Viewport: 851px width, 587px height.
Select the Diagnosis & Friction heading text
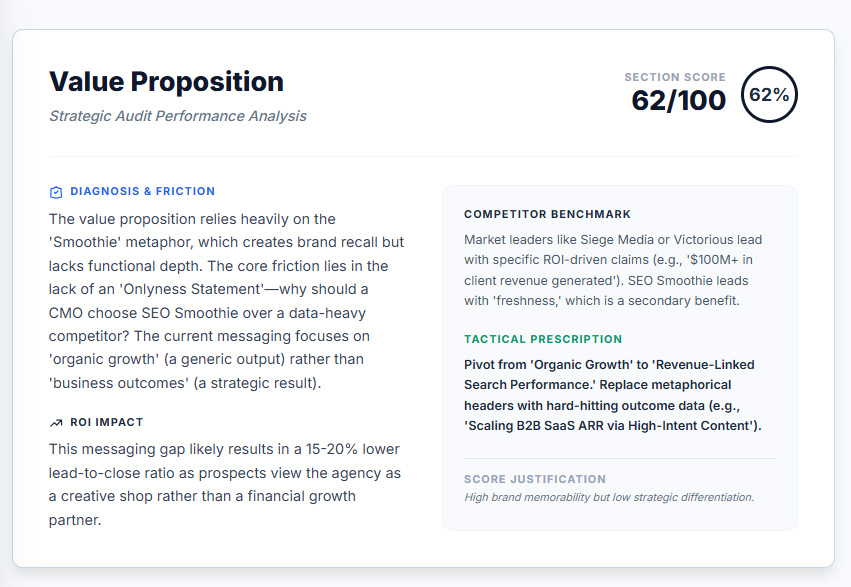[x=142, y=192]
